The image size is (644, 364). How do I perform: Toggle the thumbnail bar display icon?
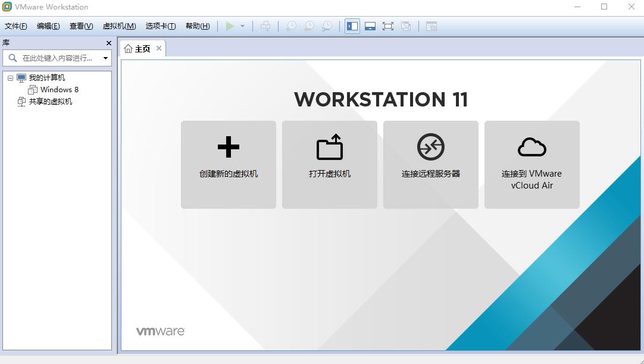[370, 26]
